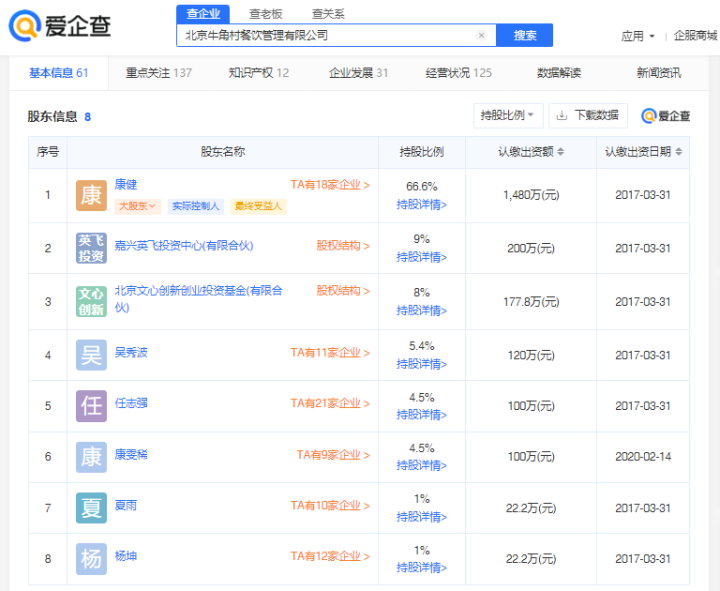
Task: Click the 吴 avatar for 吴秀波
Action: tap(91, 355)
